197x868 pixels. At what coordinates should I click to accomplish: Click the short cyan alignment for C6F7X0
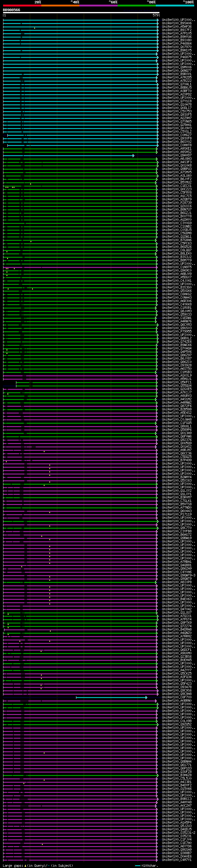pos(111,697)
